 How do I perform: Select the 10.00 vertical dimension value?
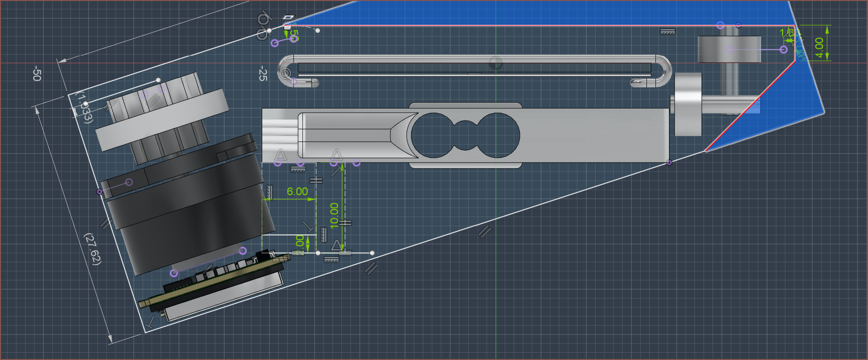pyautogui.click(x=334, y=215)
